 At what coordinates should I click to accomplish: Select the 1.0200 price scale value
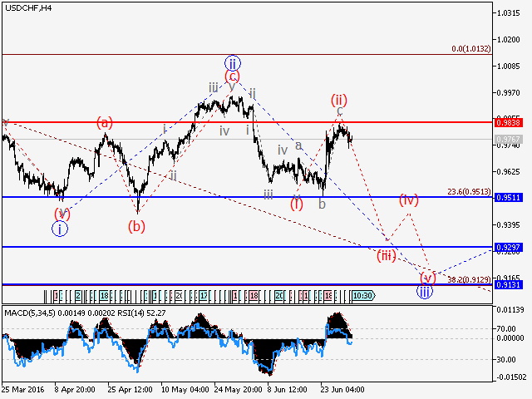click(x=508, y=40)
